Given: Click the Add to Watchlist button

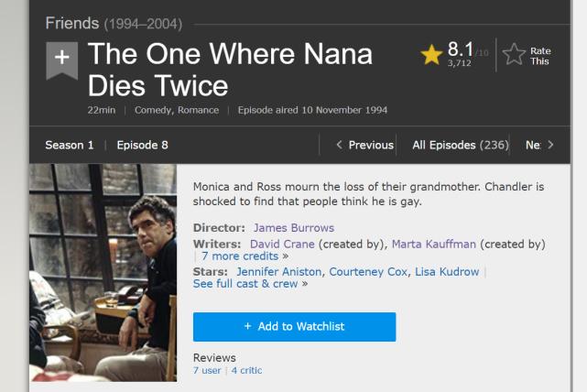Looking at the screenshot, I should 294,327.
